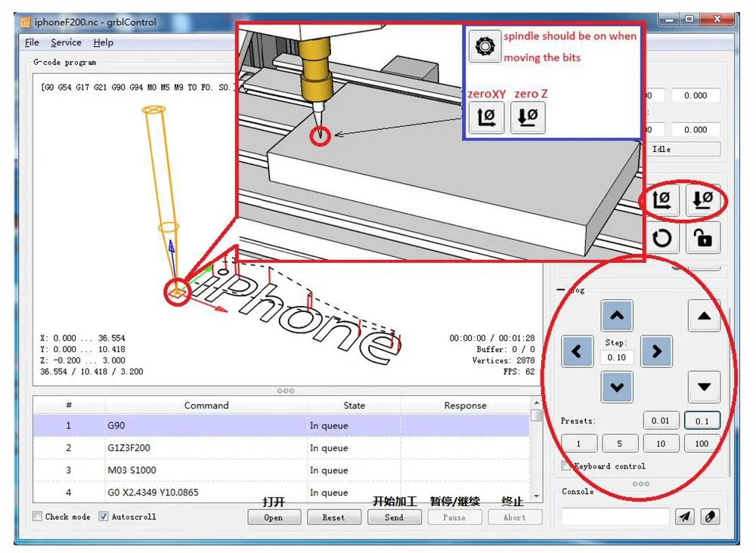Open the Service menu
The width and height of the screenshot is (756, 553).
click(x=66, y=42)
